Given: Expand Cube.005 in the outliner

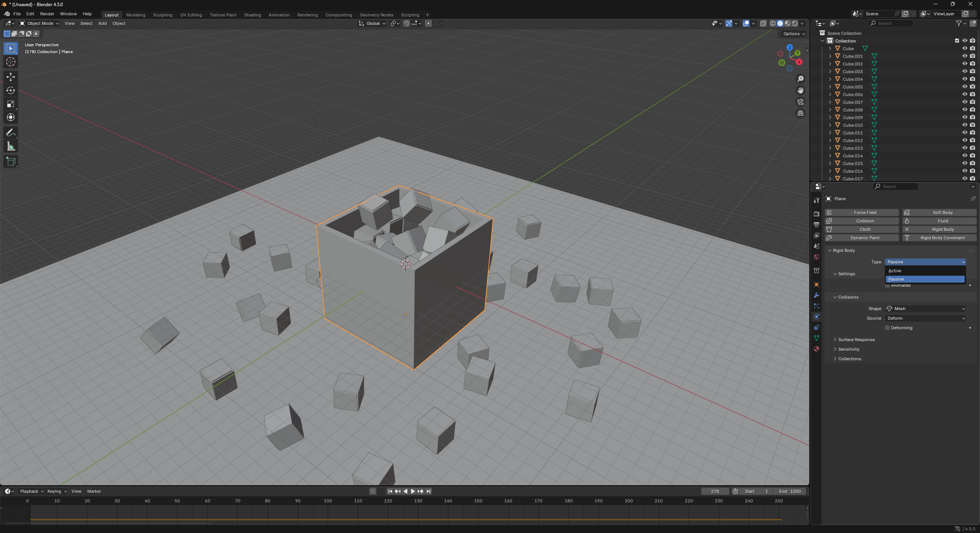Looking at the screenshot, I should [x=830, y=87].
